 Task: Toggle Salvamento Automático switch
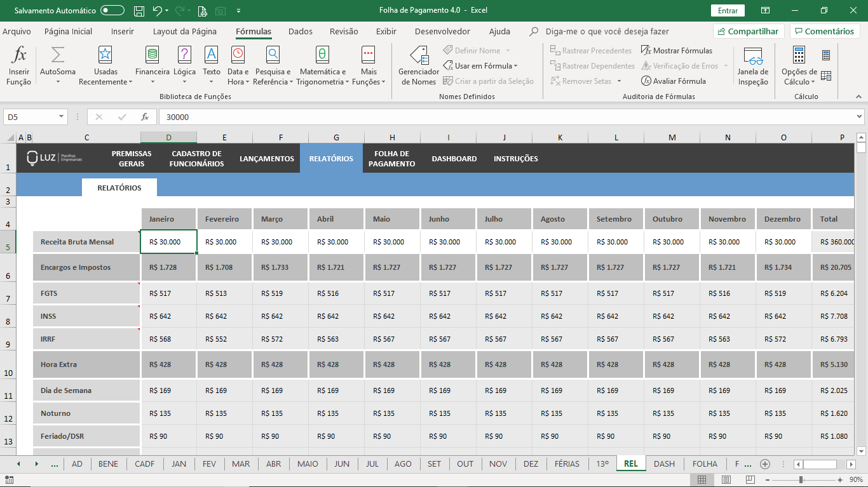coord(112,11)
